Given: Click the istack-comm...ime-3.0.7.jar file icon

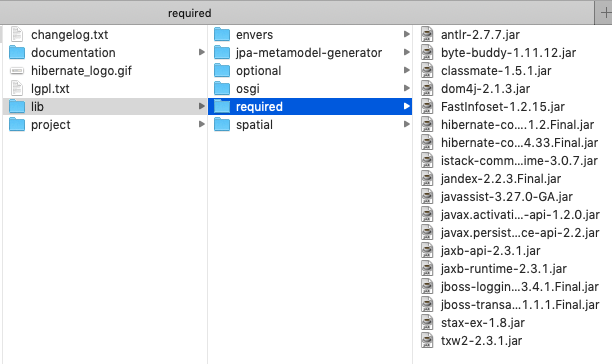Looking at the screenshot, I should point(427,160).
